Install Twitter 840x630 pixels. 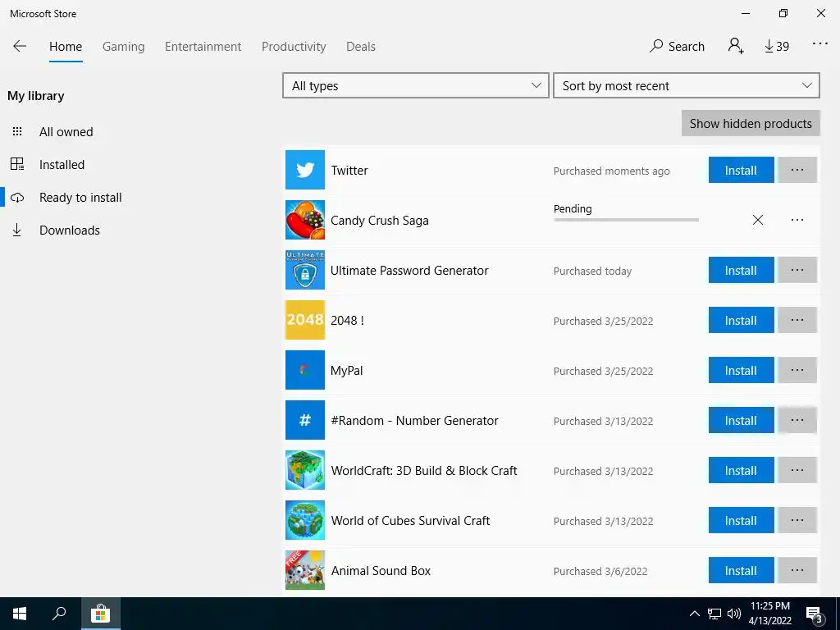pyautogui.click(x=741, y=170)
